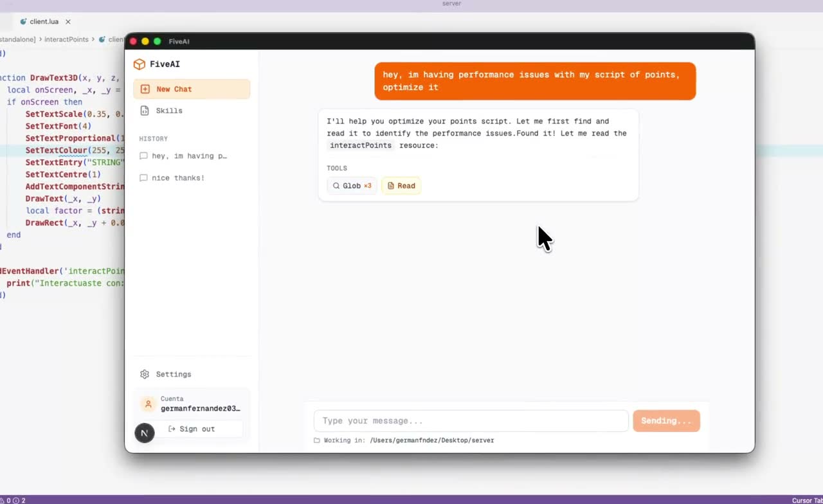Click the germanfernandez03 account name
The image size is (823, 504).
coord(201,408)
